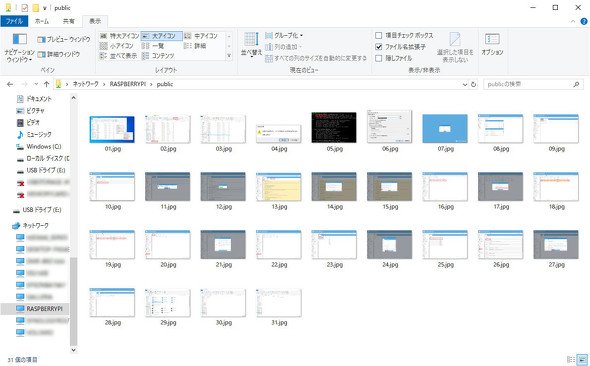Click the properties quick access icon

click(x=24, y=8)
